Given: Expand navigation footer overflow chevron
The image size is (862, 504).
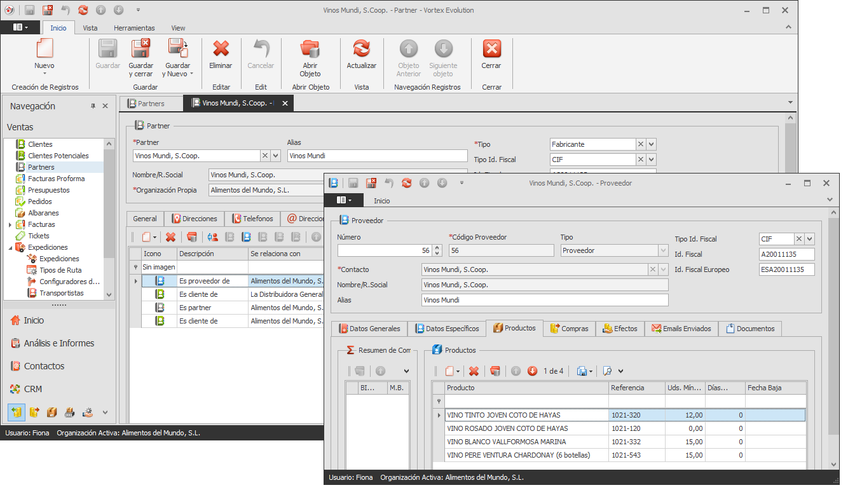Looking at the screenshot, I should point(106,412).
